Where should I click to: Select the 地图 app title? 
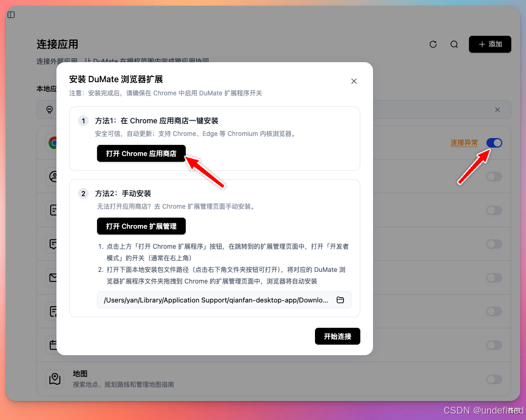pyautogui.click(x=80, y=374)
